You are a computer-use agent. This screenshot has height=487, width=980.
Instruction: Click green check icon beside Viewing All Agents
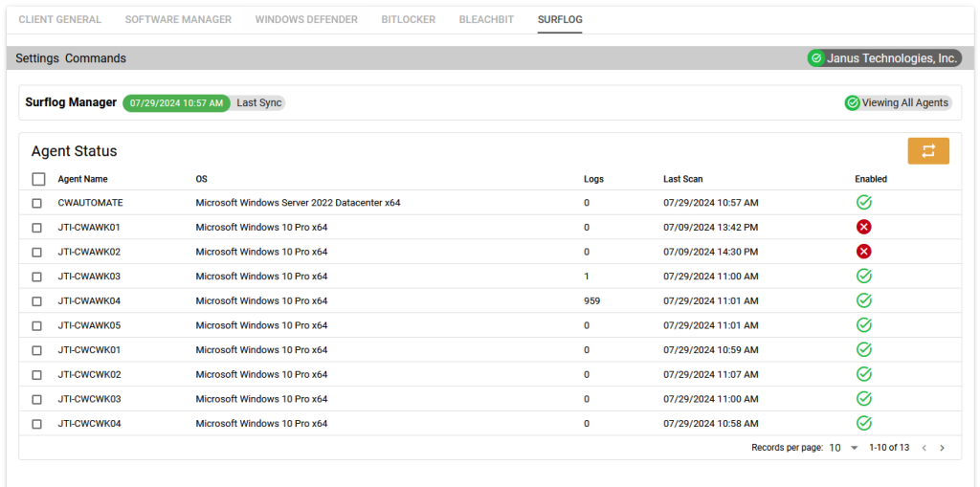pos(853,103)
